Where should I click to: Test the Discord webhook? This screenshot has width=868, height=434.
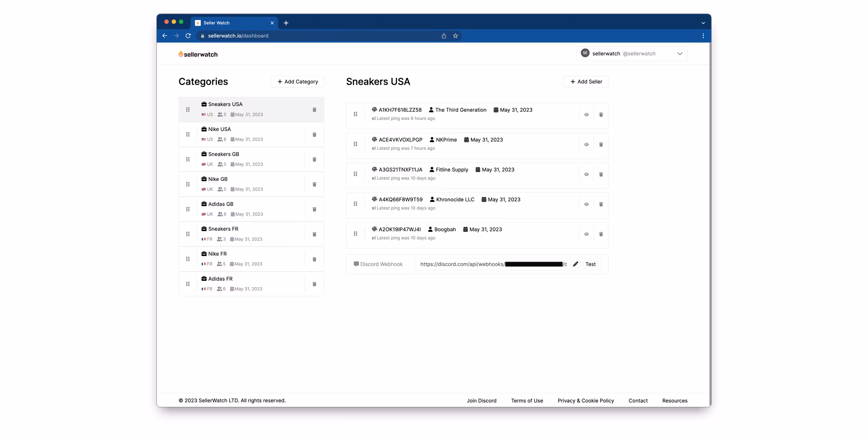pos(590,264)
